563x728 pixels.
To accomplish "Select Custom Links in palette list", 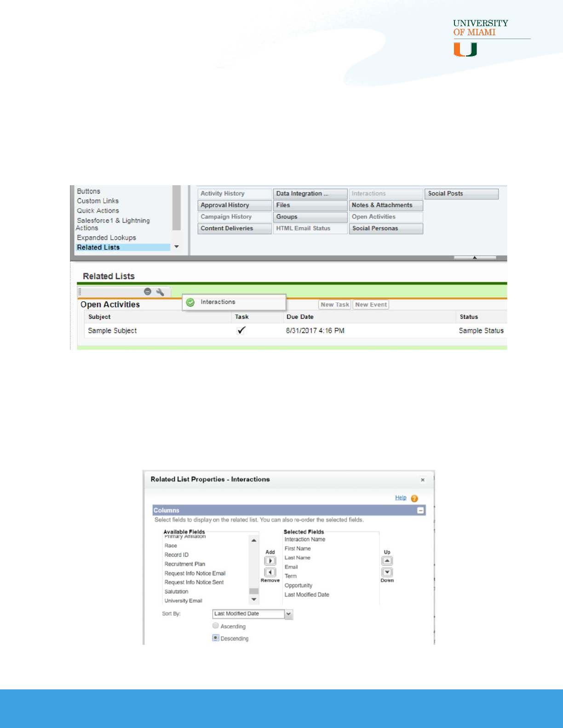I will coord(98,201).
